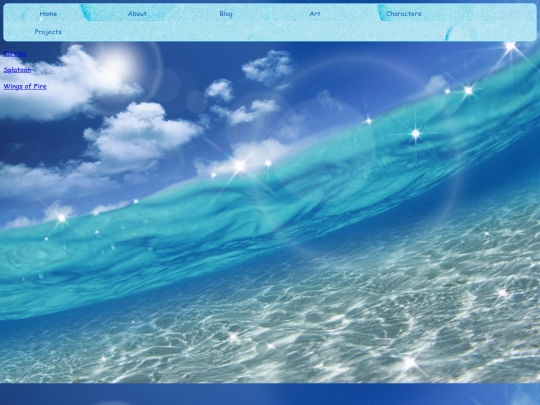Go to the About page

[137, 14]
